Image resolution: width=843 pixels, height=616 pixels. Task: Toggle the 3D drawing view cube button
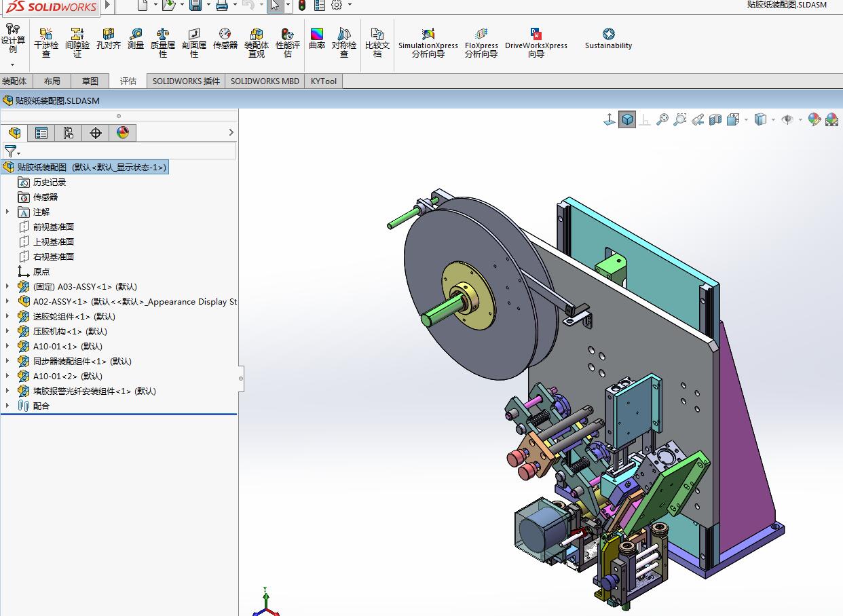pos(627,120)
